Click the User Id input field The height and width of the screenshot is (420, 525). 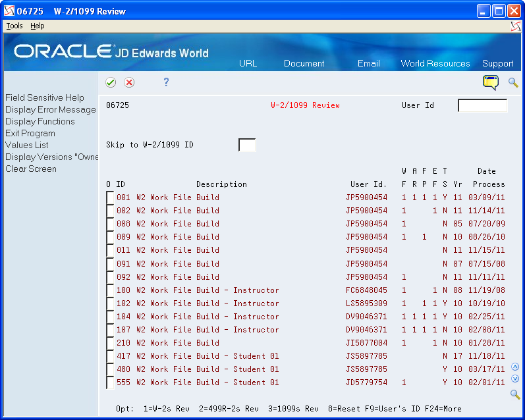pyautogui.click(x=482, y=105)
